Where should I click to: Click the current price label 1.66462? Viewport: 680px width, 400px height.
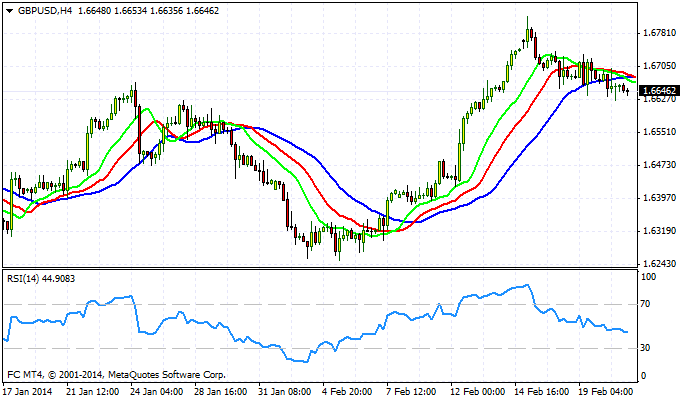659,91
